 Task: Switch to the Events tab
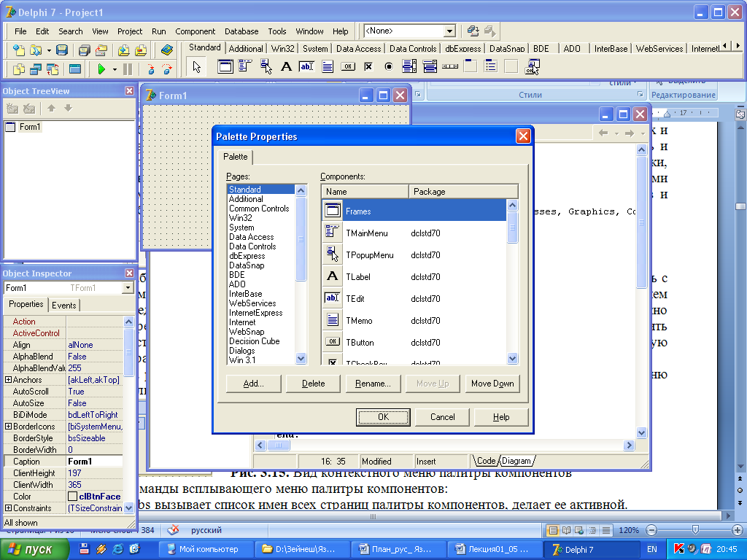[64, 306]
